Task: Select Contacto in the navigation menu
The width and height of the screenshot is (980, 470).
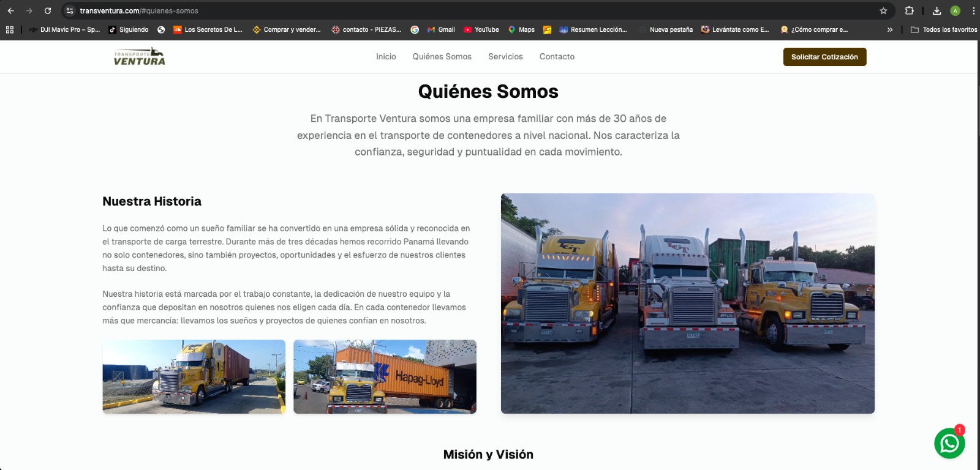Action: (557, 57)
